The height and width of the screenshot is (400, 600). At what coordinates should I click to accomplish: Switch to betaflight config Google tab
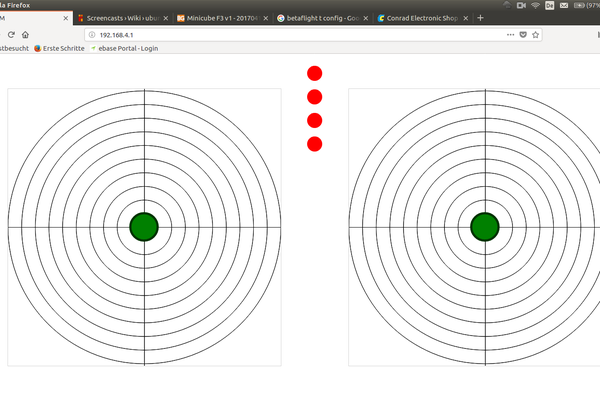(x=323, y=18)
